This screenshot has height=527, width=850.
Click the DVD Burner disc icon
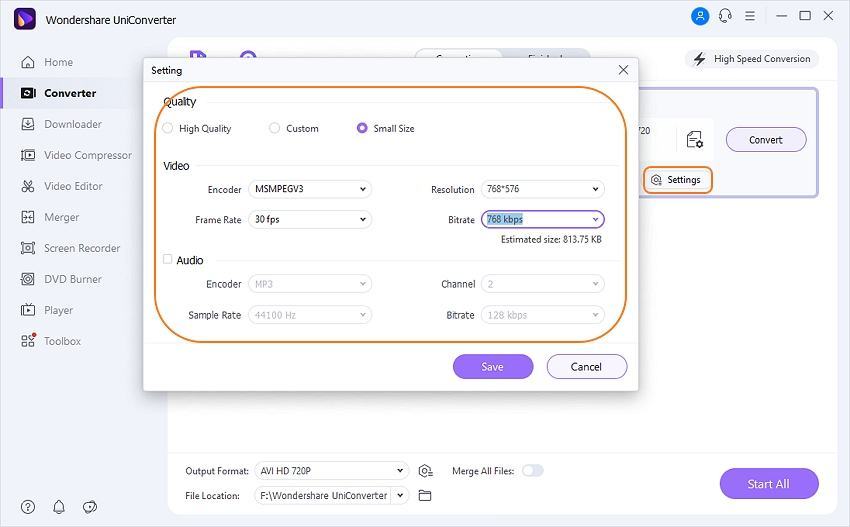pos(28,279)
